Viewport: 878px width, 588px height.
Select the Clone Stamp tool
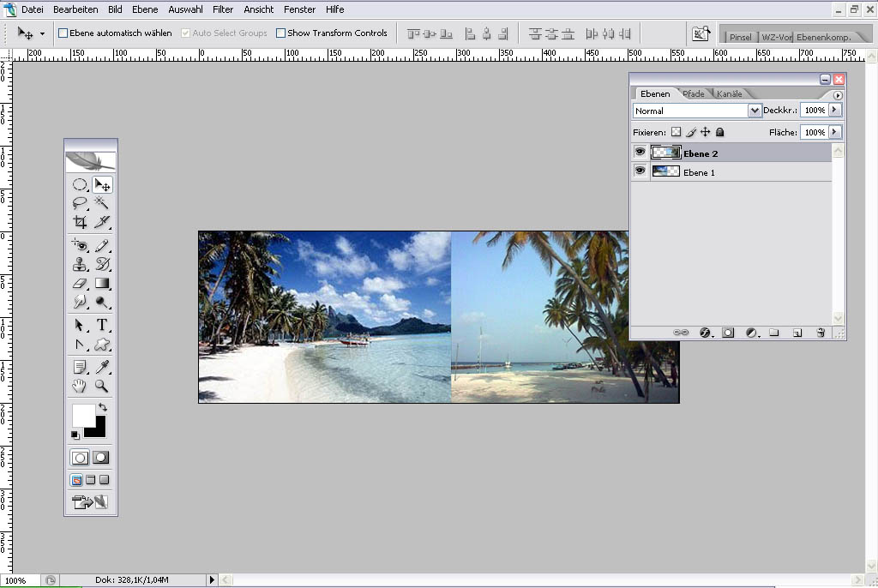[80, 264]
